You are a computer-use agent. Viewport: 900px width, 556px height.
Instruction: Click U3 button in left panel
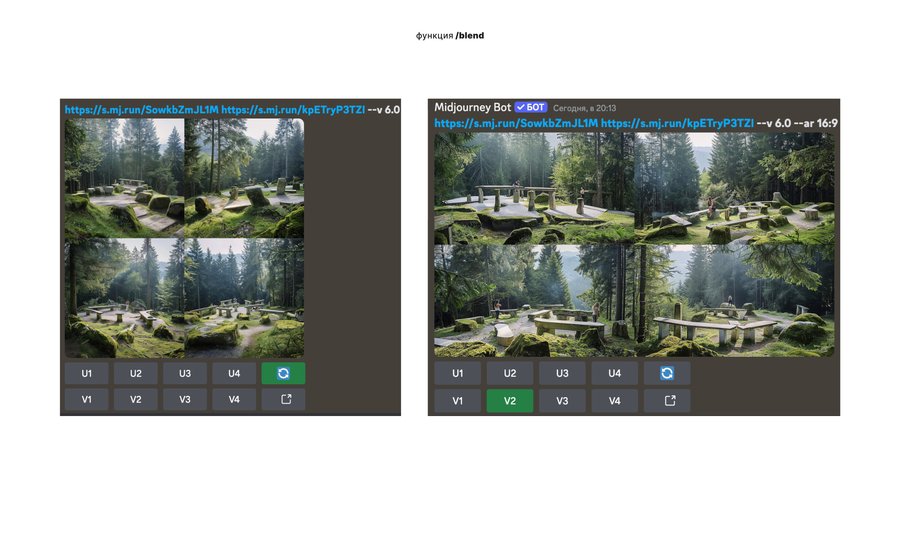(185, 373)
